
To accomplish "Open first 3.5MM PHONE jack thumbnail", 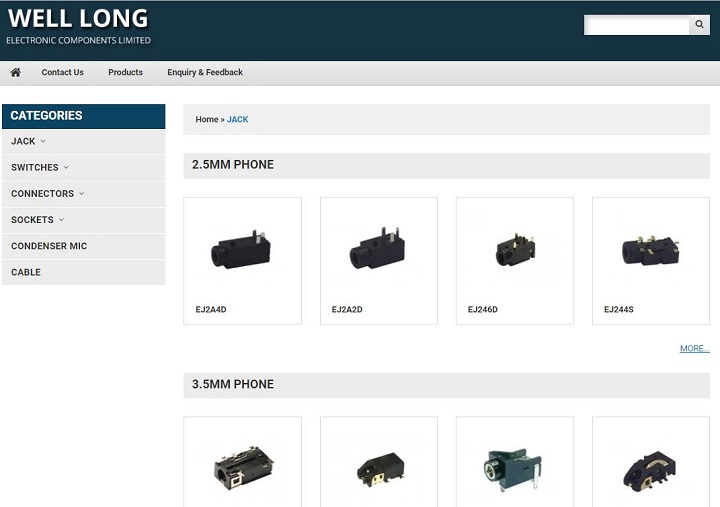I will pyautogui.click(x=242, y=468).
